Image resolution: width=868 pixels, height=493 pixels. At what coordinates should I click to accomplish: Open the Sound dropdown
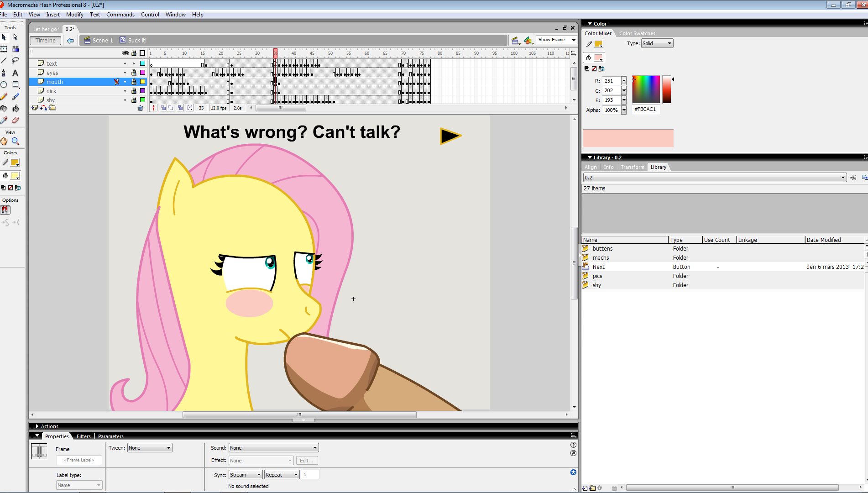(273, 448)
